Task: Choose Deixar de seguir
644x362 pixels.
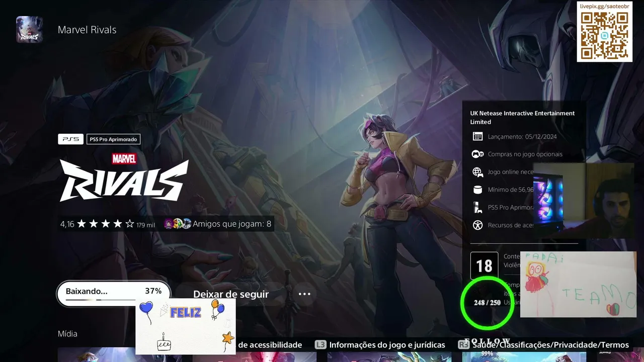Action: pyautogui.click(x=231, y=294)
